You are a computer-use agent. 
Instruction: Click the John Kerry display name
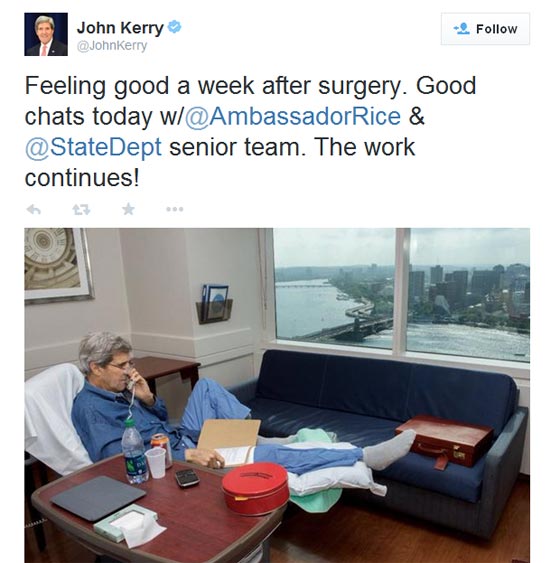click(120, 28)
